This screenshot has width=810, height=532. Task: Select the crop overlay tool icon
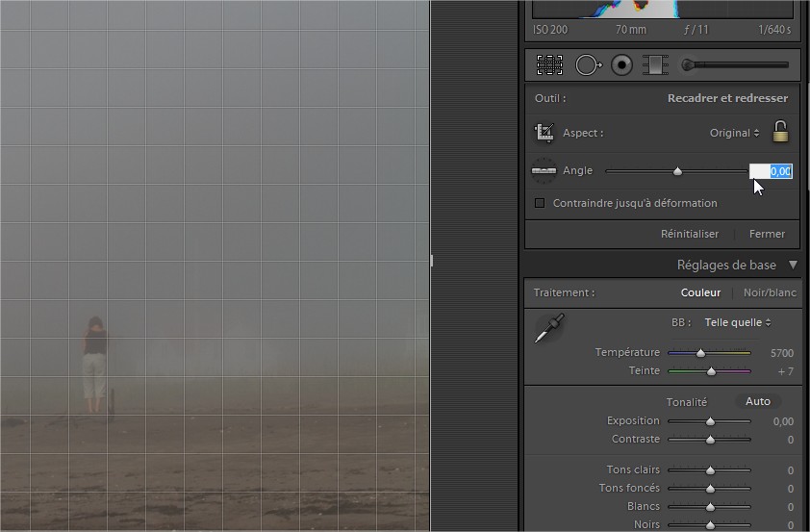click(x=549, y=65)
